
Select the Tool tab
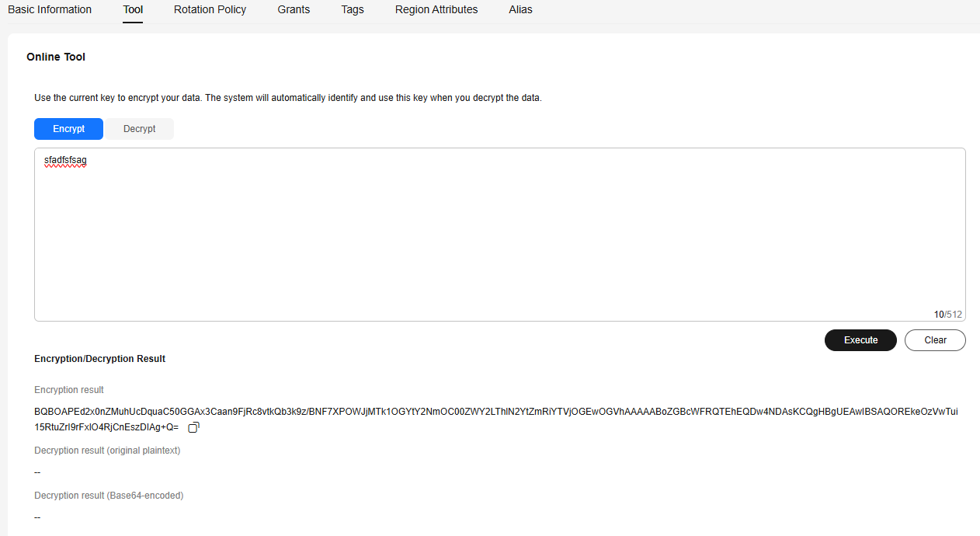pyautogui.click(x=133, y=10)
